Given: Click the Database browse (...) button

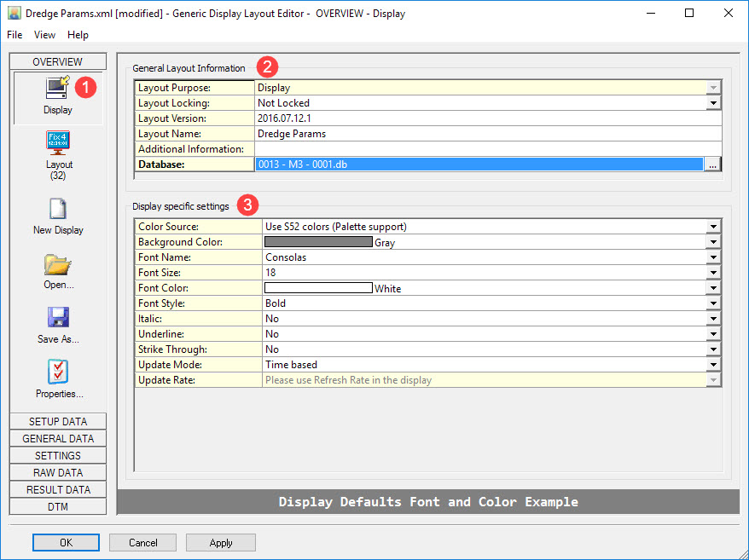Looking at the screenshot, I should [x=712, y=165].
